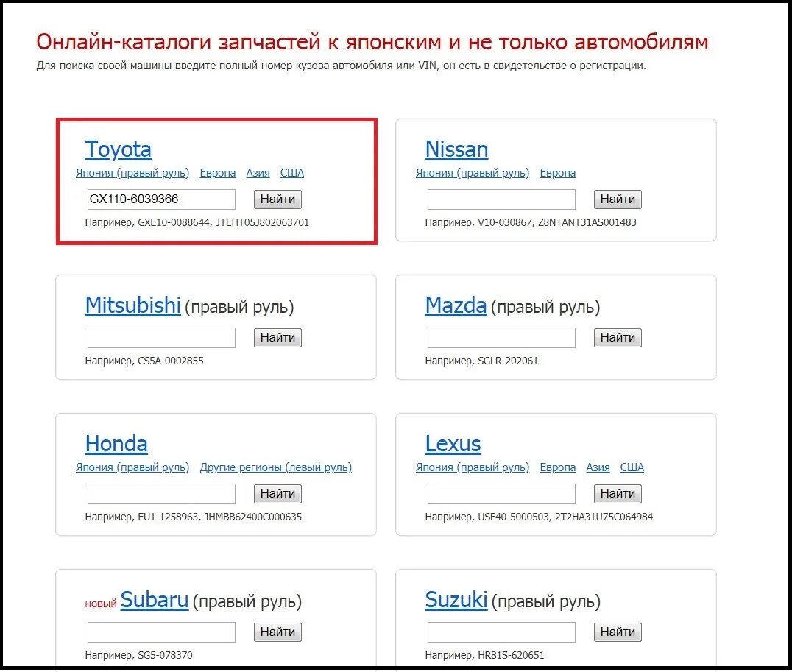Click Найти button in Mazda card
This screenshot has width=792, height=672.
[x=618, y=338]
